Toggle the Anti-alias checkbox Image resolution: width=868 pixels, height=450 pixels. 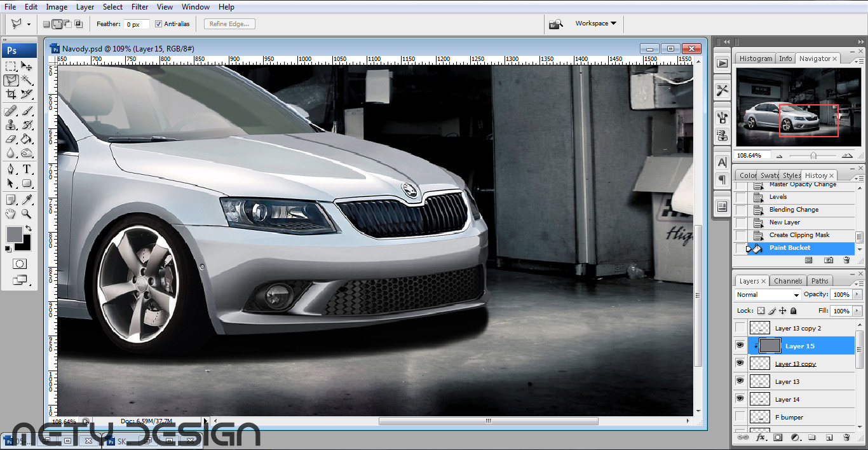pyautogui.click(x=159, y=24)
